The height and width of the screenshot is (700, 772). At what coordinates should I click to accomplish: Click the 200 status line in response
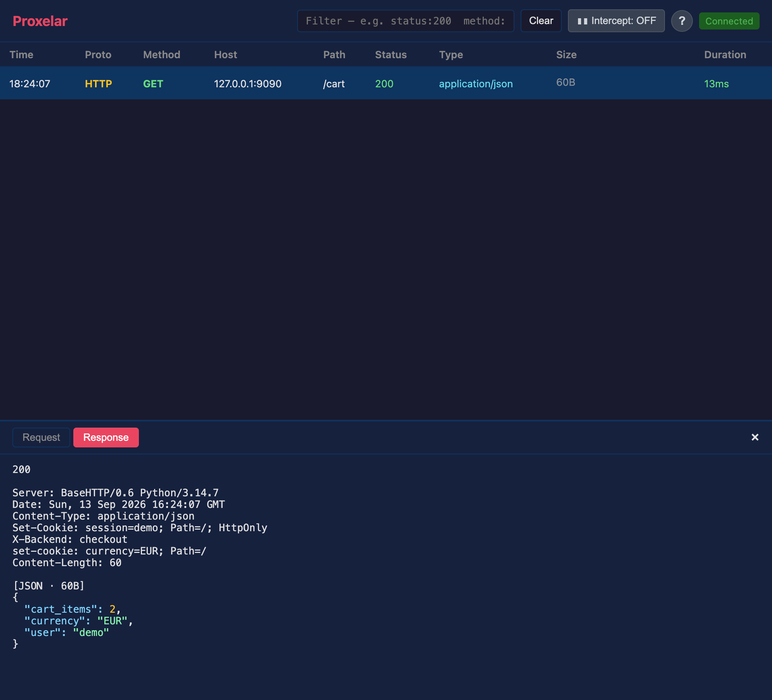tap(21, 470)
